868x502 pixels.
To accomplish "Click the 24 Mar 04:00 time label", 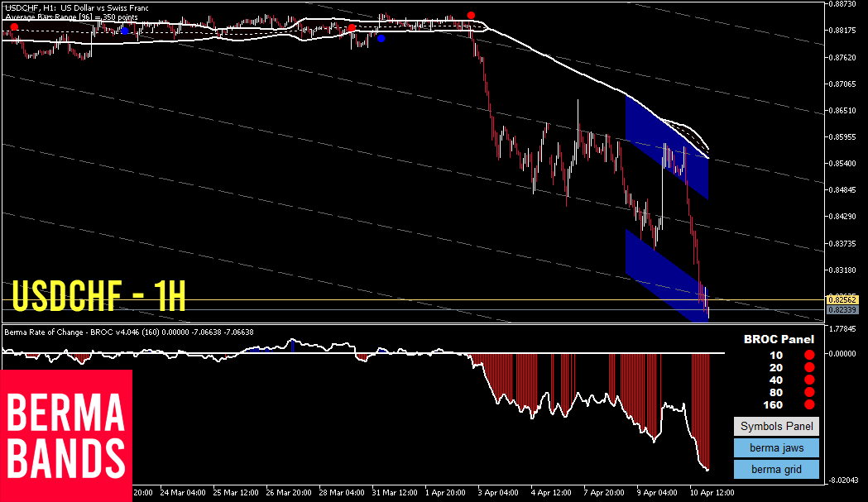I will pyautogui.click(x=183, y=493).
